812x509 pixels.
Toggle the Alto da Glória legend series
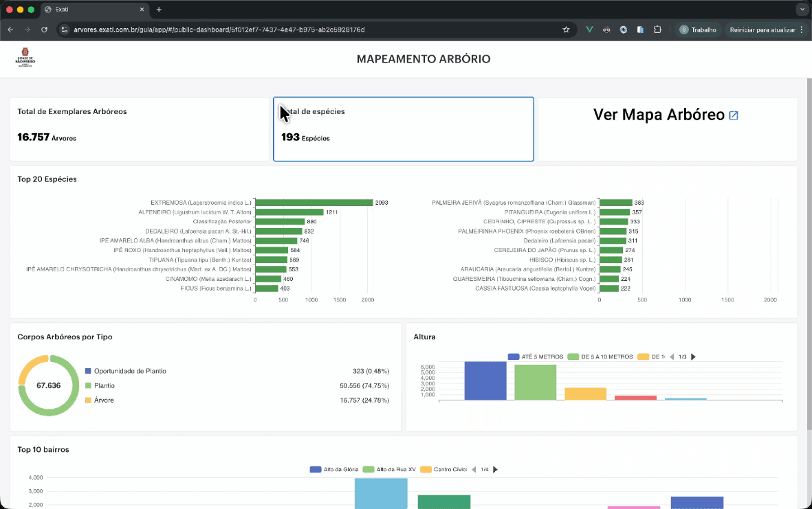pyautogui.click(x=334, y=470)
